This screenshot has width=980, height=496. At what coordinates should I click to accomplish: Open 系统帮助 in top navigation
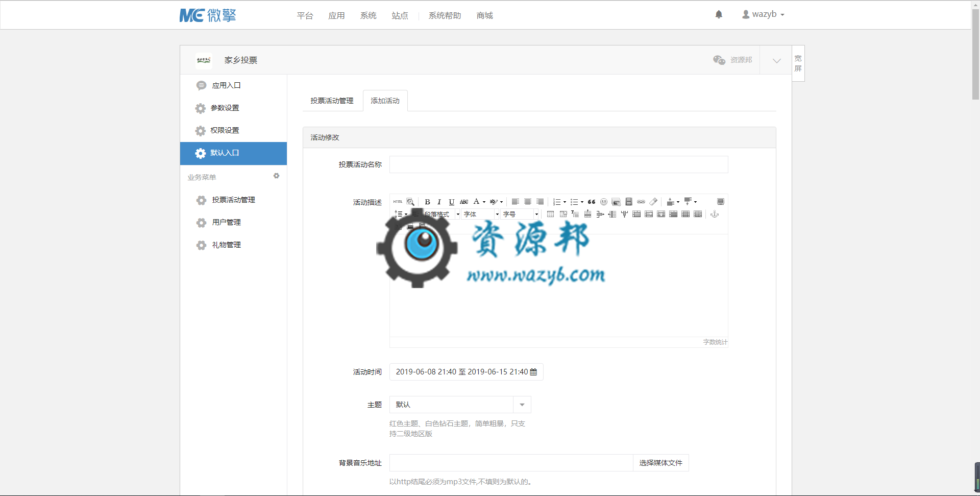(445, 15)
